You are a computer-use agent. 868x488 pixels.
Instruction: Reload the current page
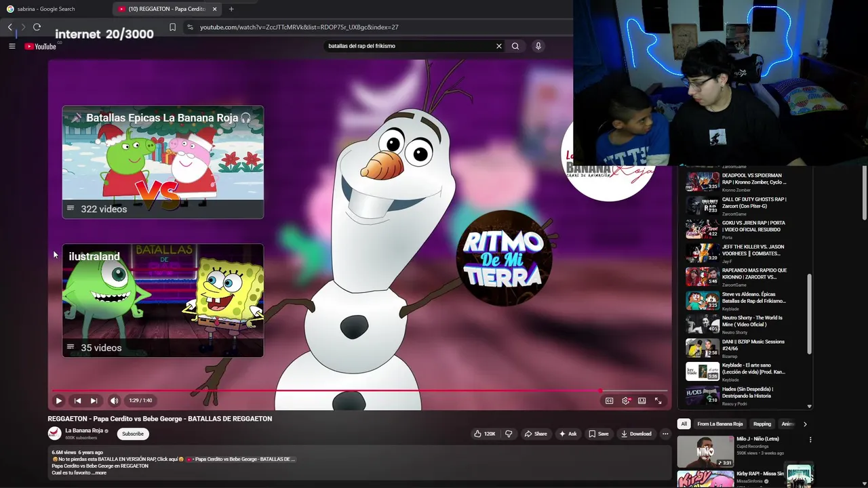(37, 27)
